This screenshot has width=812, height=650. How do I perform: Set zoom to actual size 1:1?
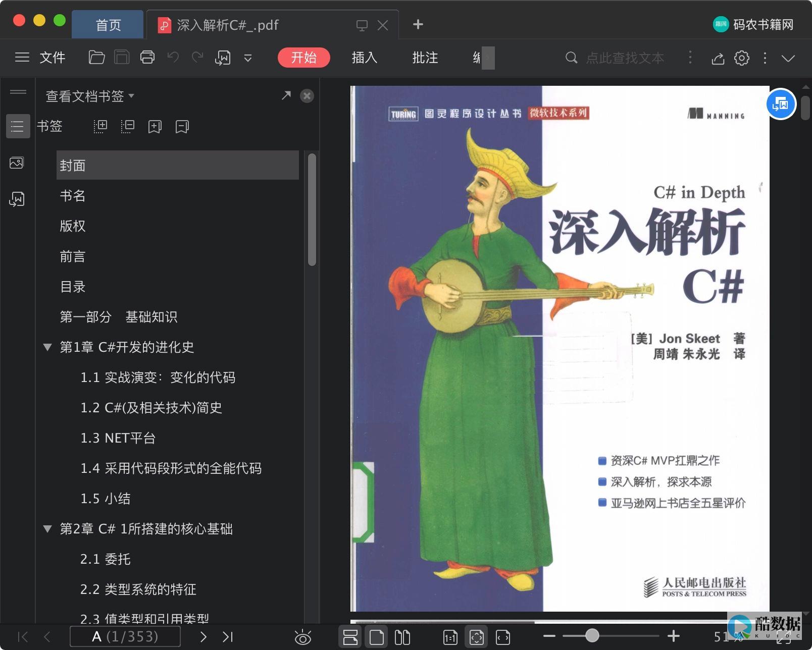[450, 637]
